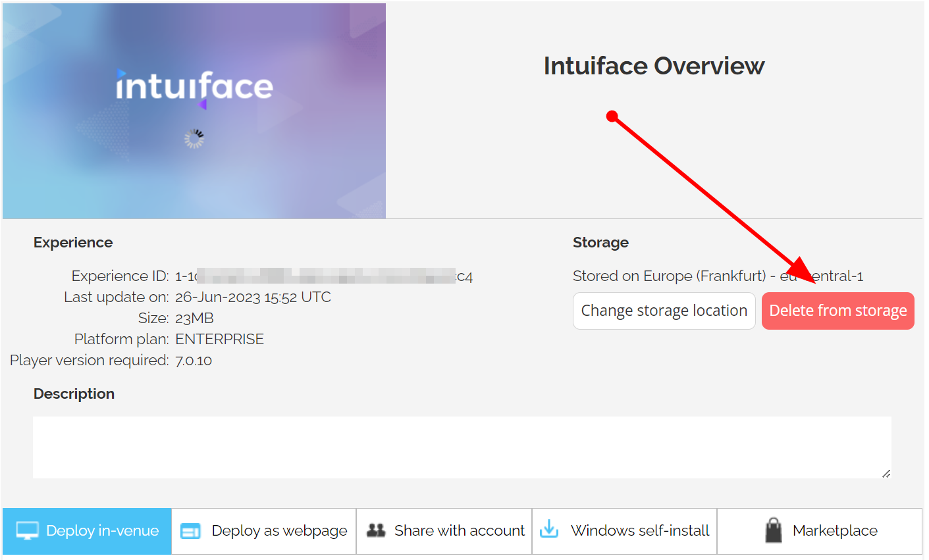Click the Intuiface Overview title
The height and width of the screenshot is (560, 929).
coord(654,66)
